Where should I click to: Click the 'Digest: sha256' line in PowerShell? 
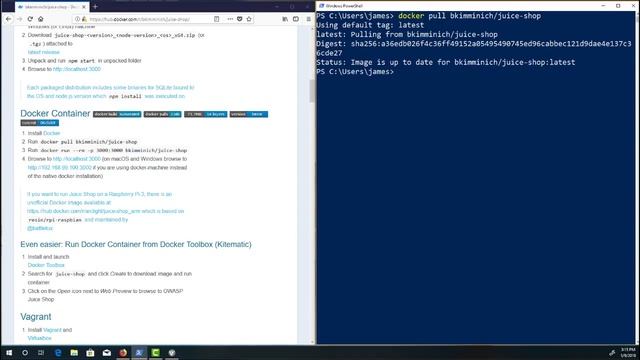point(474,44)
